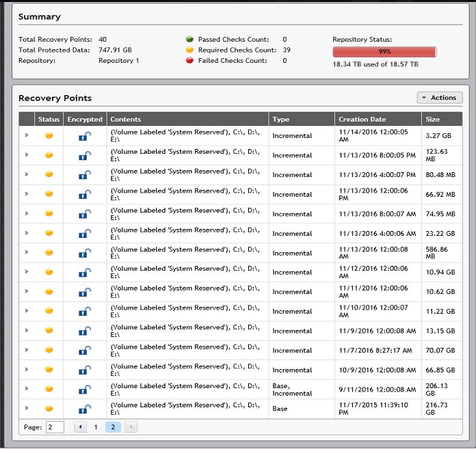Image resolution: width=476 pixels, height=449 pixels.
Task: Click the next page arrow button
Action: point(131,427)
